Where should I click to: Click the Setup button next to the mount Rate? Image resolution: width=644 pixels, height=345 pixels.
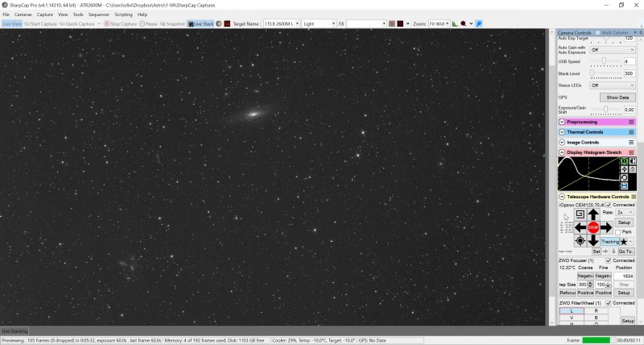[624, 222]
